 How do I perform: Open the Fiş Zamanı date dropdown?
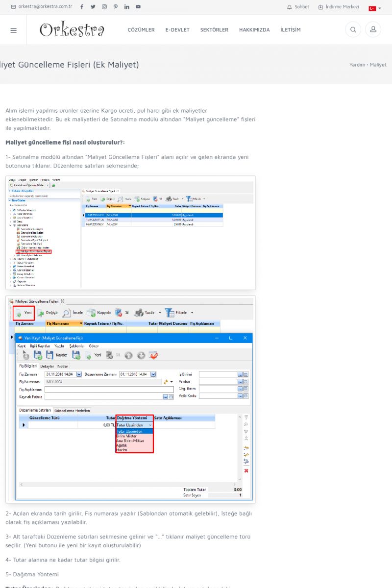tap(79, 374)
